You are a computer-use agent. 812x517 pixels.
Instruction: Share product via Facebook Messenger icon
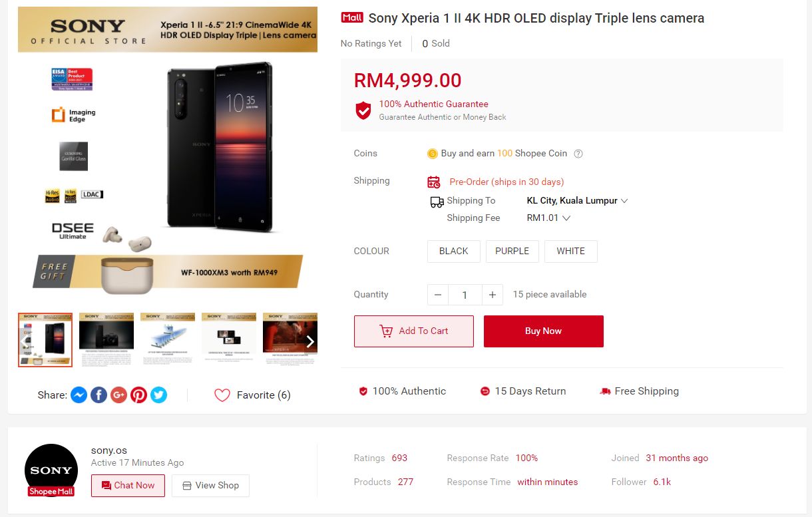(x=79, y=395)
